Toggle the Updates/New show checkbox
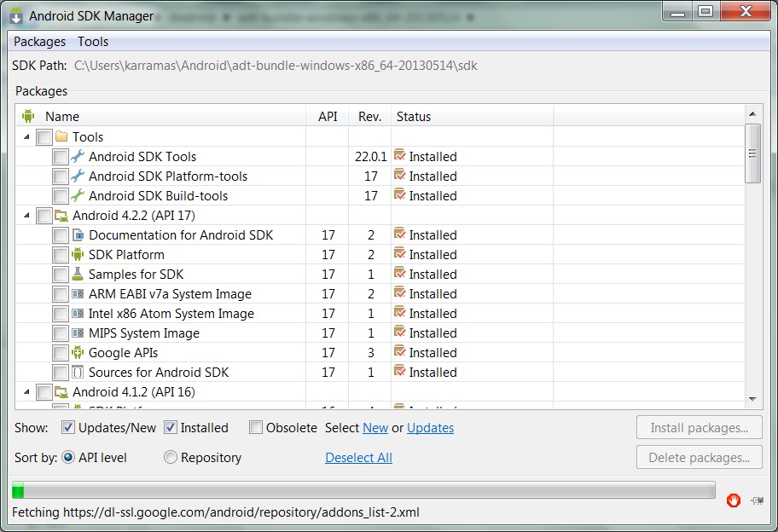This screenshot has width=778, height=532. tap(68, 427)
